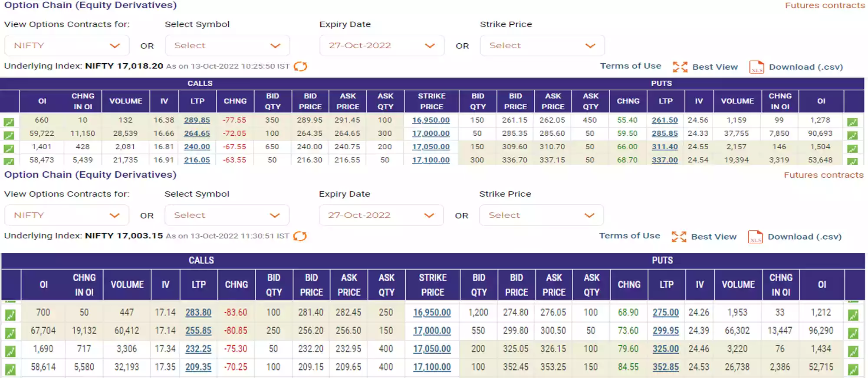The width and height of the screenshot is (868, 378).
Task: Open the Select Symbol dropdown in upper panel
Action: pos(227,46)
